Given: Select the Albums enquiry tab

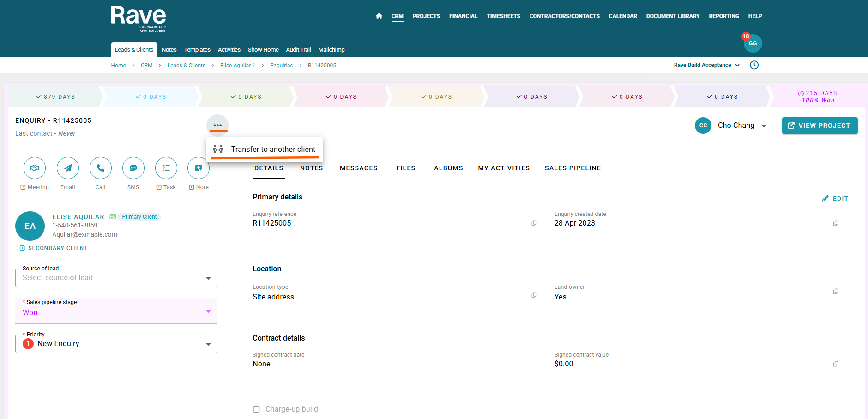Looking at the screenshot, I should coord(448,168).
